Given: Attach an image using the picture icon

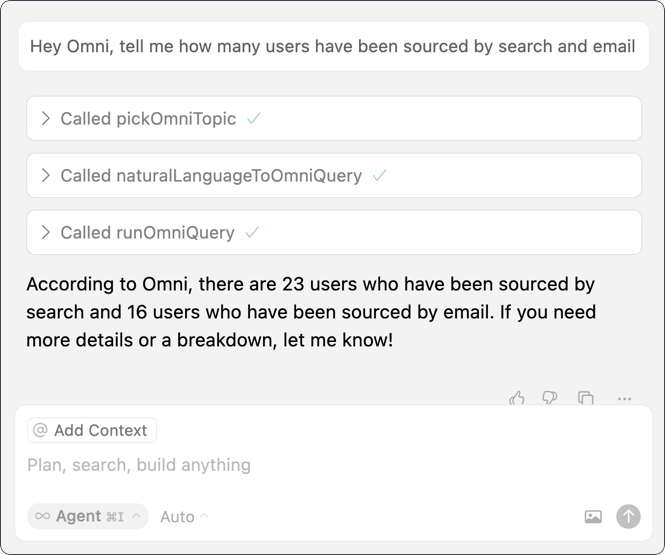Looking at the screenshot, I should point(593,516).
